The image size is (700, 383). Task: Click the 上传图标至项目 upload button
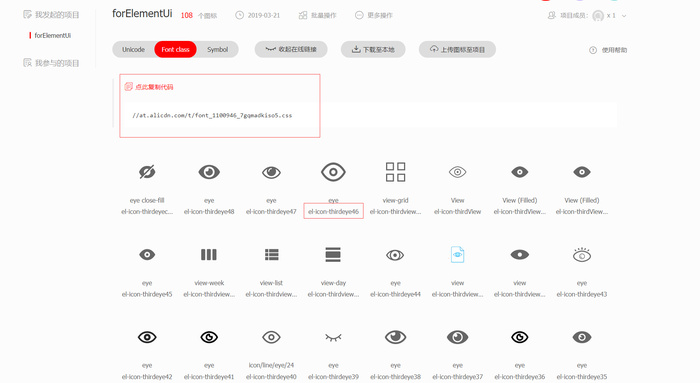point(457,50)
